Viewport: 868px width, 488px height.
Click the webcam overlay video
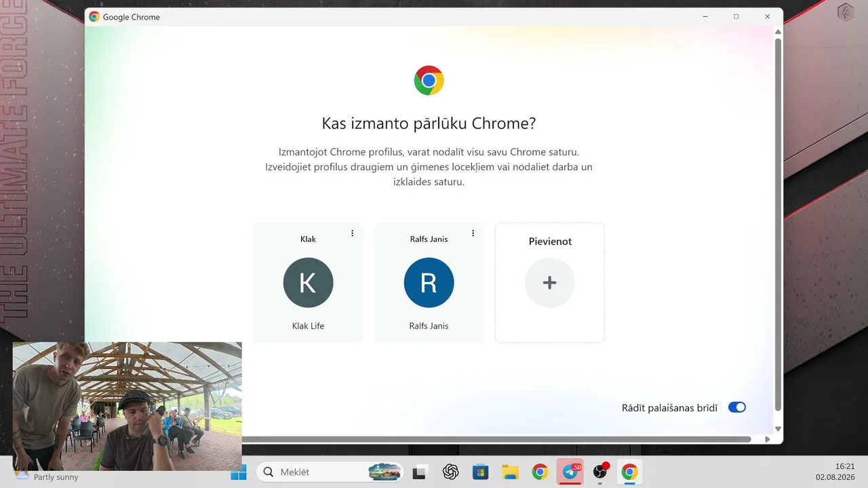(x=127, y=406)
